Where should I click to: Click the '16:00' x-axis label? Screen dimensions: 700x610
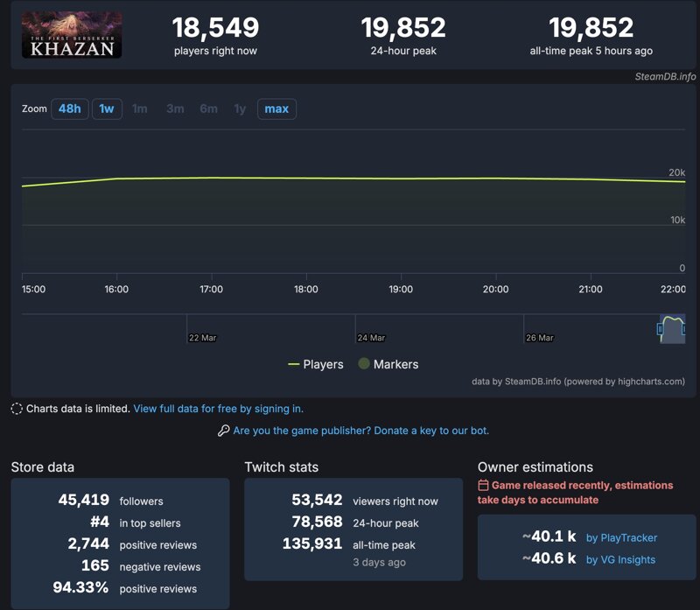point(116,289)
